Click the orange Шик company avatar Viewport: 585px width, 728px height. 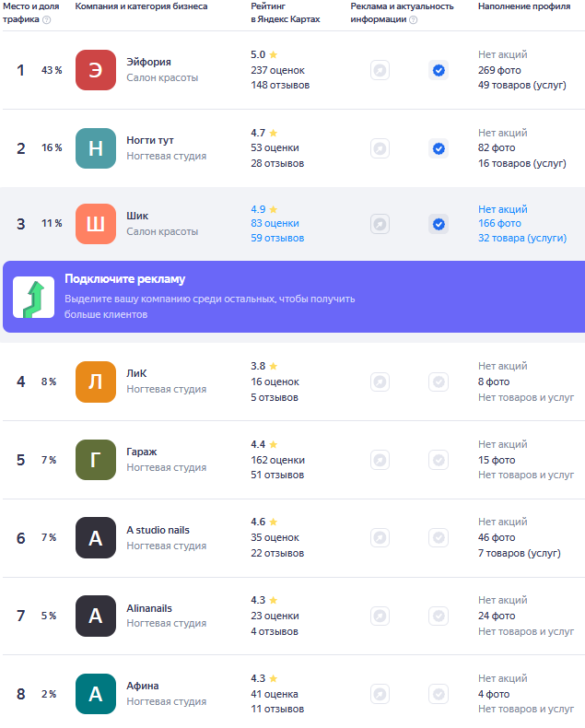pos(96,224)
